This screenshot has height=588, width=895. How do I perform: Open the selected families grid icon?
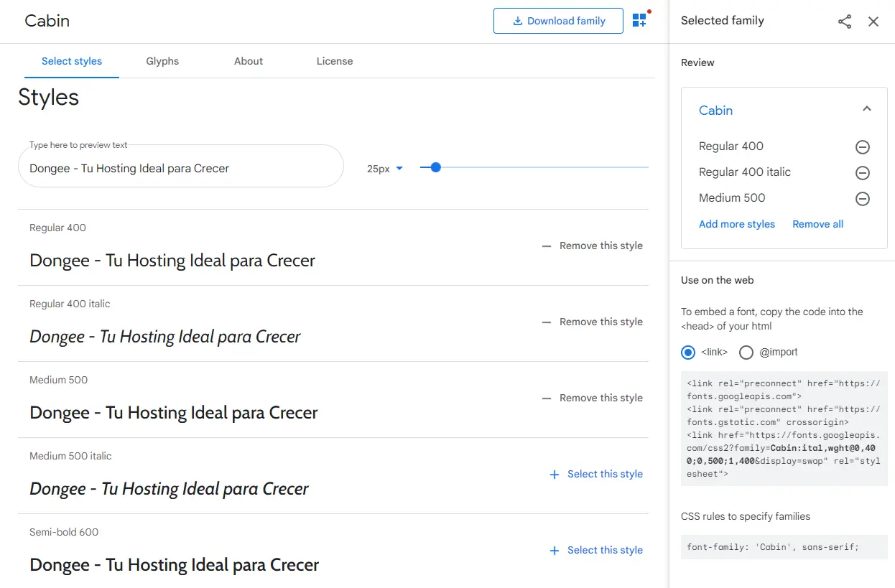[639, 21]
